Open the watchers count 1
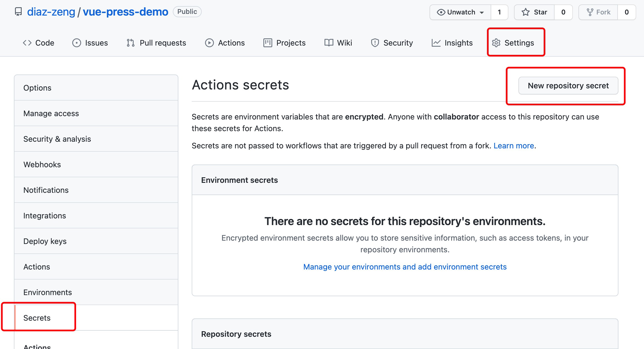644x349 pixels. tap(499, 12)
